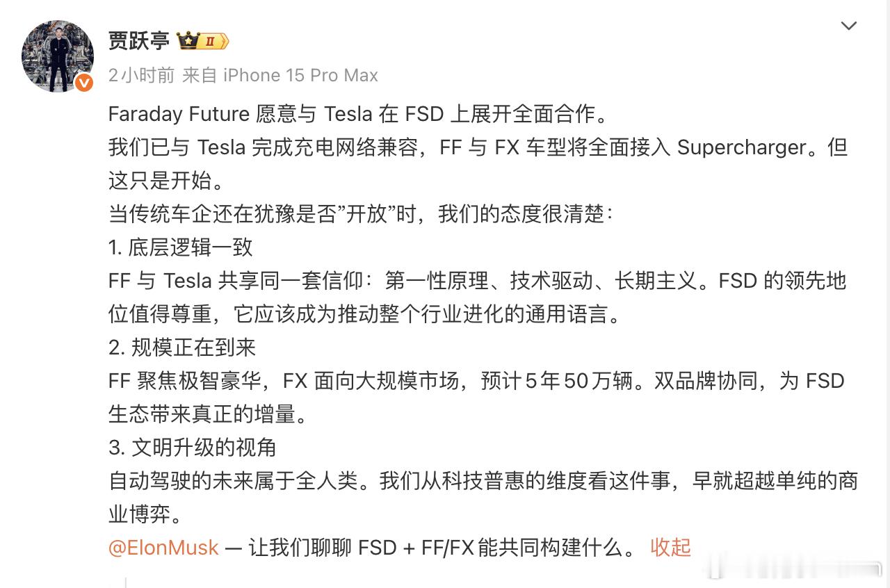Viewport: 890px width, 588px height.
Task: Click the level II membership badge
Action: (210, 40)
